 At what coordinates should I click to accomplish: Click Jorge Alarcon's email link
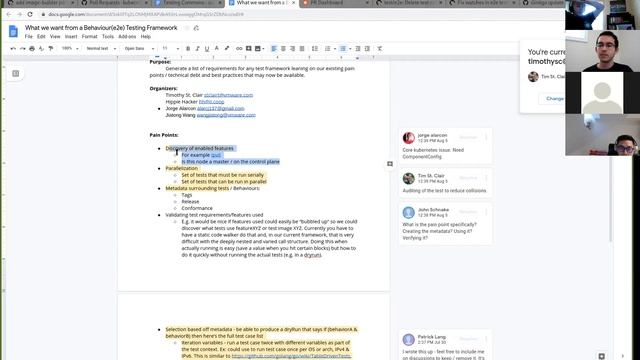(220, 109)
